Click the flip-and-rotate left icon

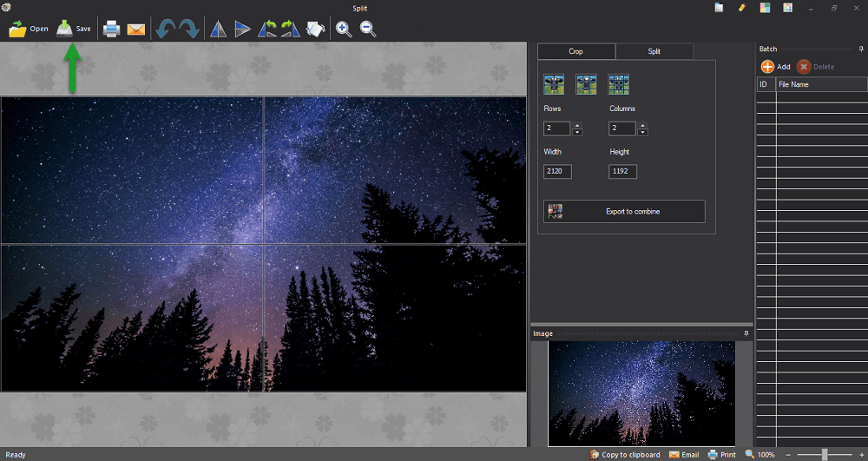tap(267, 29)
